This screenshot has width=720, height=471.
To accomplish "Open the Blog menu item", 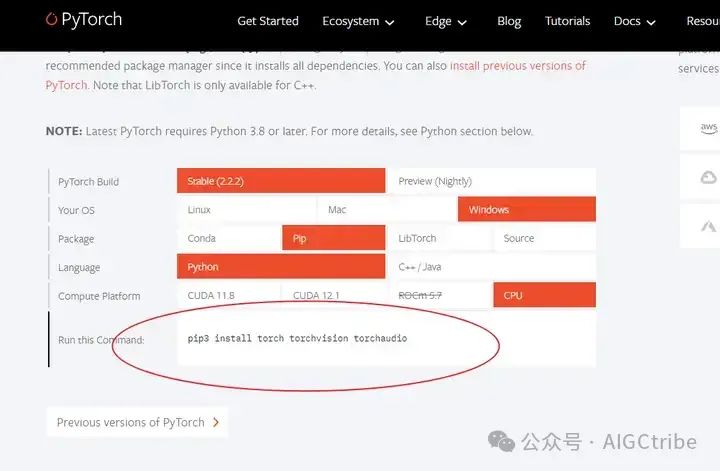I will pos(509,21).
